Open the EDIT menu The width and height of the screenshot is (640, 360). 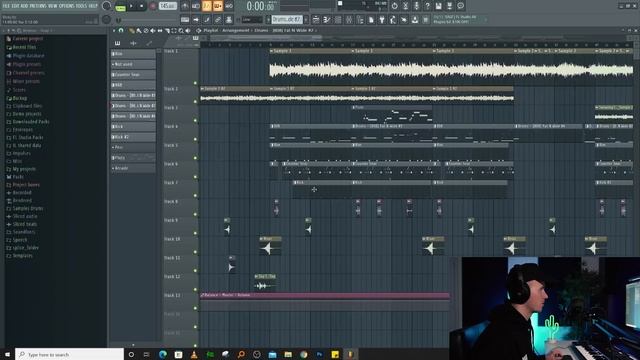16,6
